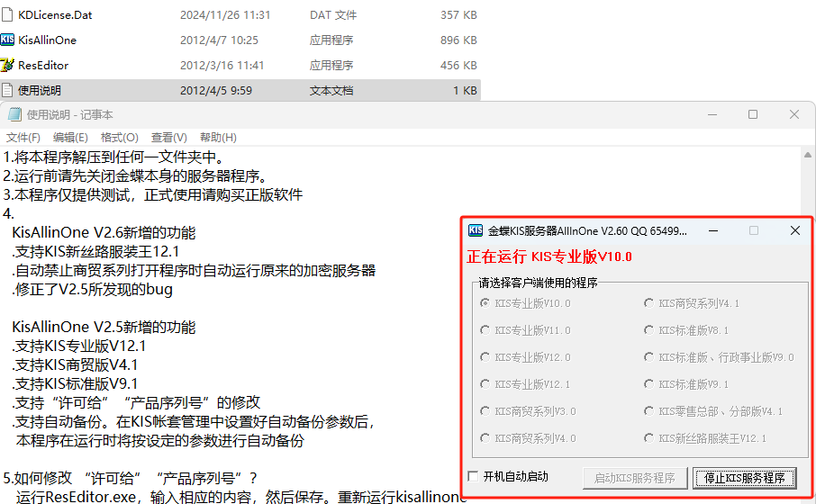Screen dimensions: 816x504
Task: Click the KisAllinOne application icon
Action: [7, 40]
